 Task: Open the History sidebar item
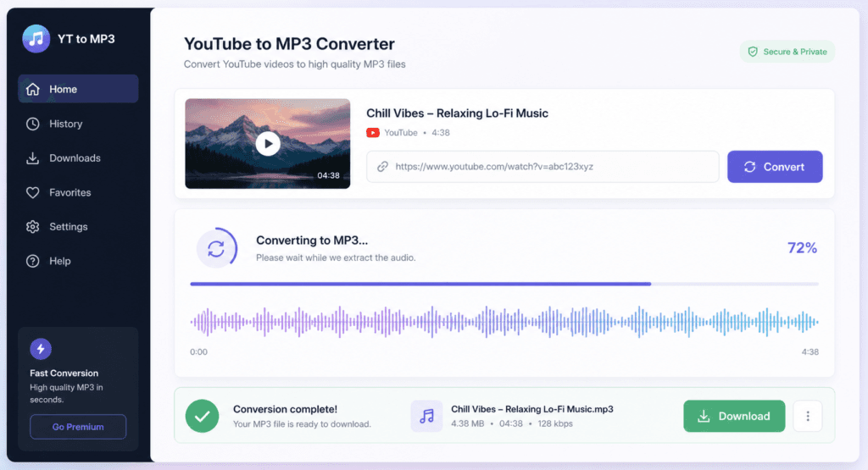78,124
